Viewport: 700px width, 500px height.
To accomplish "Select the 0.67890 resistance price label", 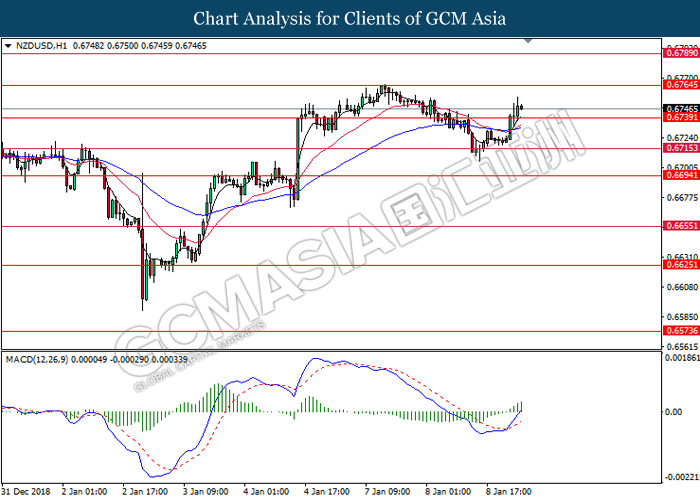I will 680,54.
